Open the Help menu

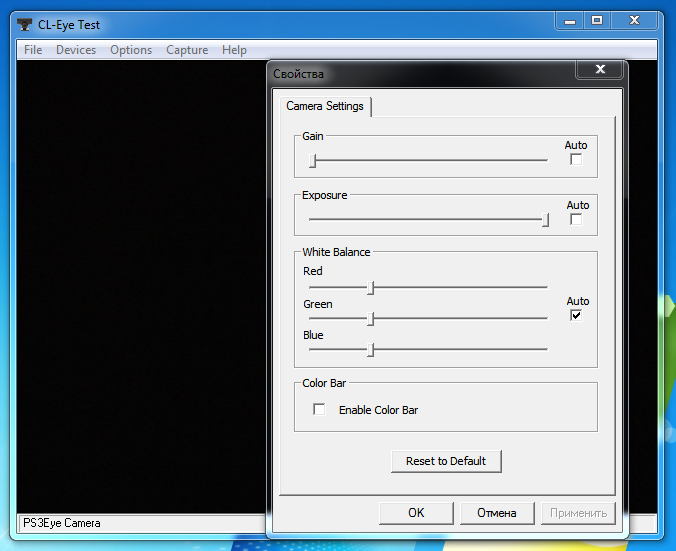pyautogui.click(x=234, y=50)
